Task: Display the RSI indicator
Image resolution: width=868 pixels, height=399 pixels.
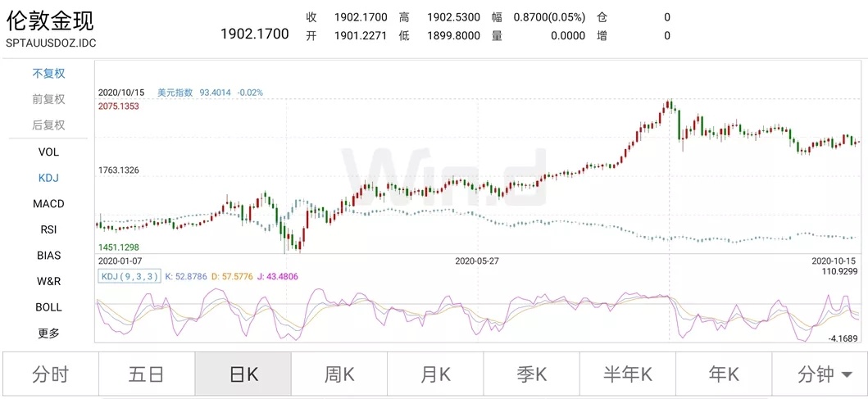Action: (x=48, y=229)
